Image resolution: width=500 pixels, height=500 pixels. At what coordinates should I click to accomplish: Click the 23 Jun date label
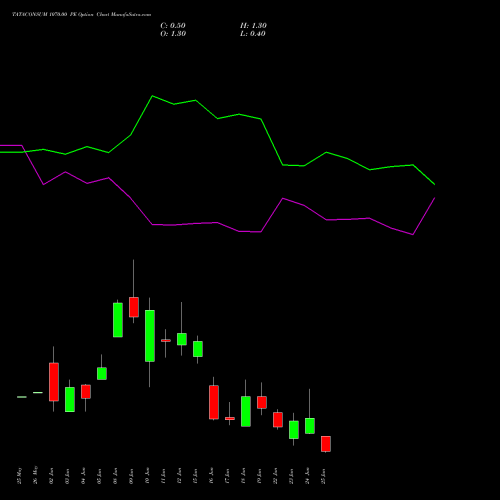coord(292,476)
